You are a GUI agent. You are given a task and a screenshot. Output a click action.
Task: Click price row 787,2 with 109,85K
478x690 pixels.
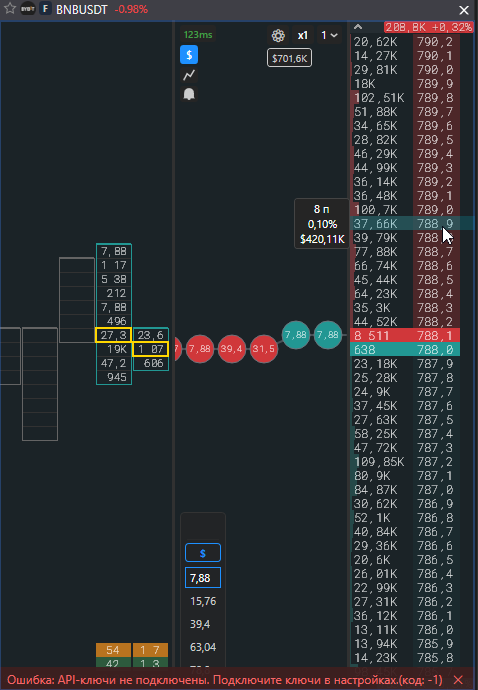(x=405, y=462)
